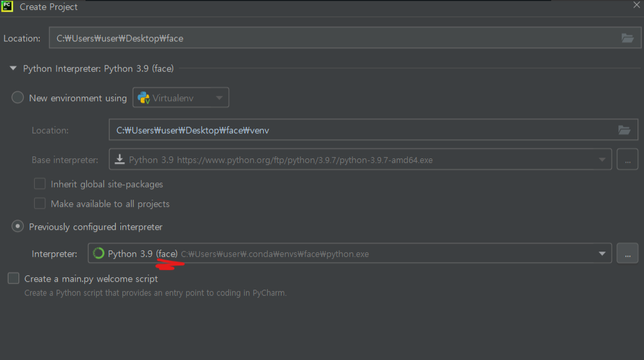This screenshot has height=360, width=644.
Task: Open the Base interpreter browse (...) button
Action: coord(627,159)
